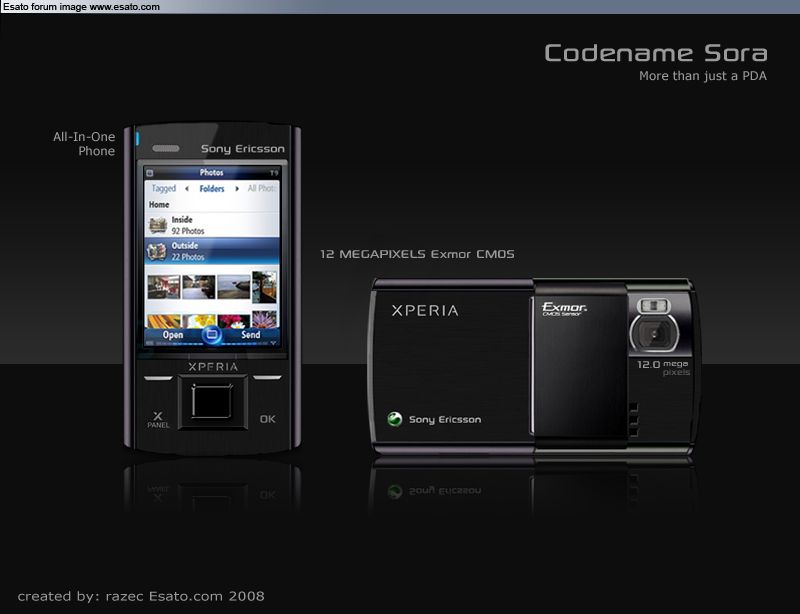Screen dimensions: 800x614
Task: Tap the Inside folder icon
Action: pyautogui.click(x=157, y=224)
